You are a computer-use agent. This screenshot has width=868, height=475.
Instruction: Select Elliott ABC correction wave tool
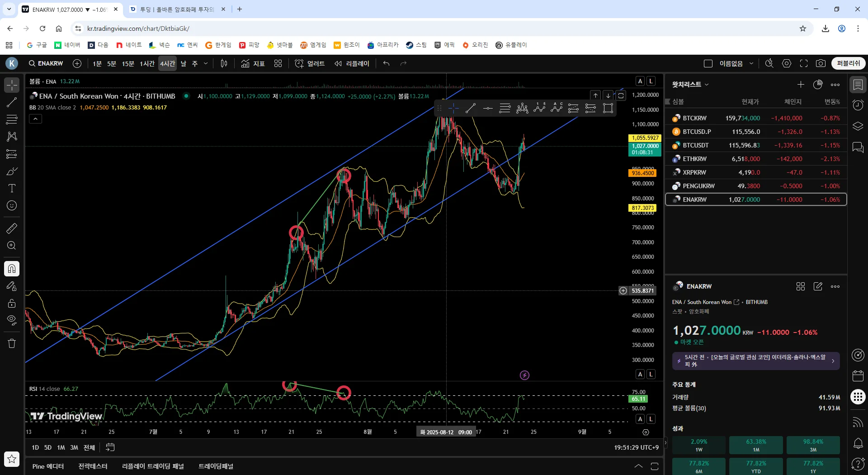click(557, 108)
